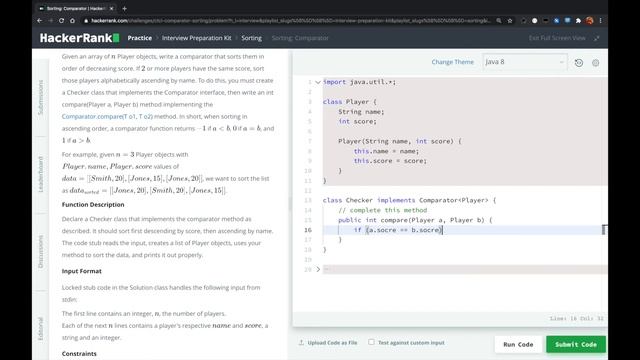The width and height of the screenshot is (640, 360).
Task: Follow the Comparator.compare(T o1, T o2) link
Action: [x=107, y=116]
